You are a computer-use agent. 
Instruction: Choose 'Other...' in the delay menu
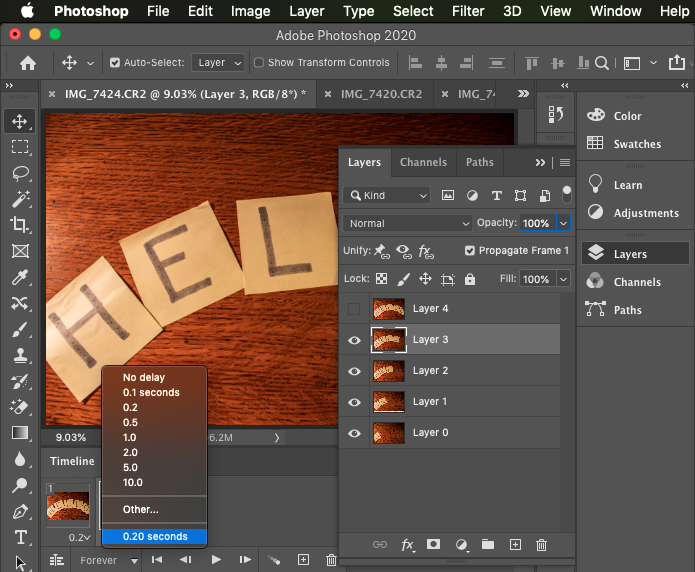(x=141, y=510)
